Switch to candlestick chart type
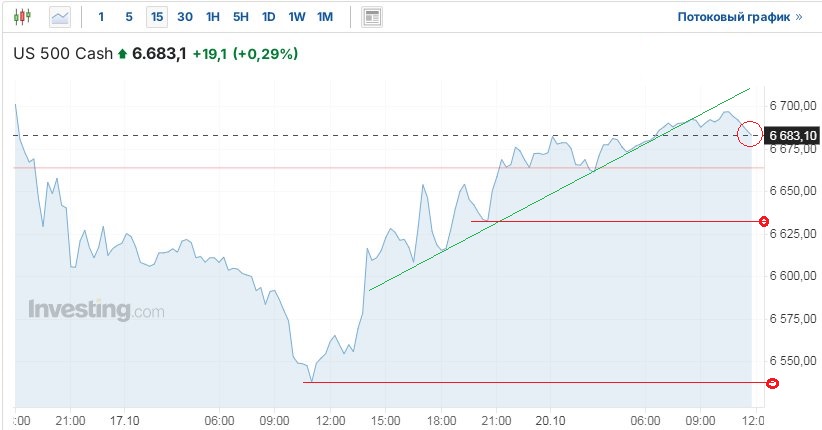 (23, 17)
